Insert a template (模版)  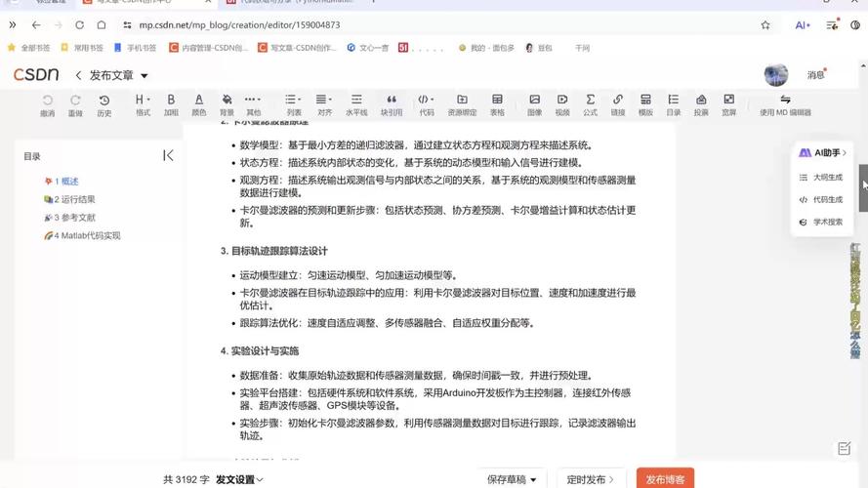(645, 105)
